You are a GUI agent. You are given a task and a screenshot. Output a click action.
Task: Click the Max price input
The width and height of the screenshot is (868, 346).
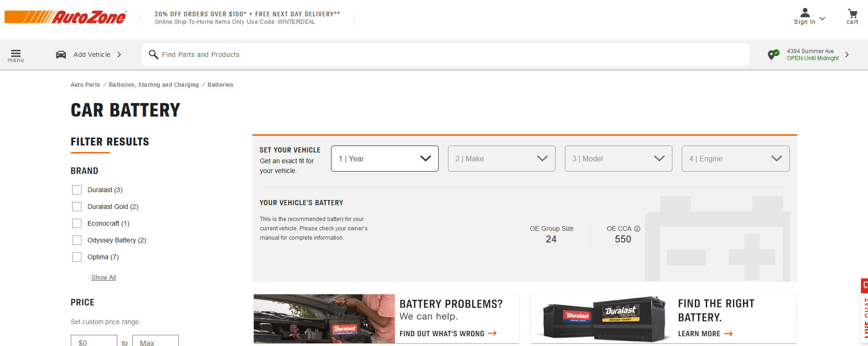tap(156, 341)
